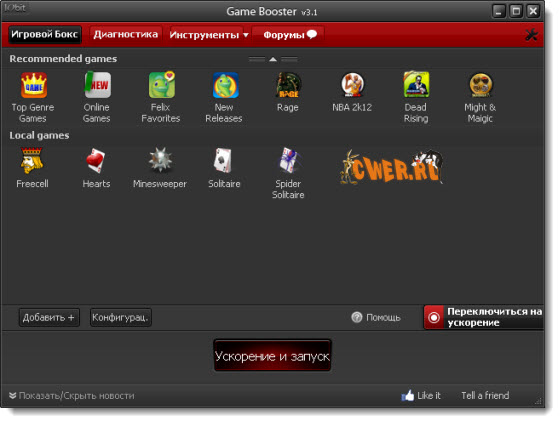Viewport: 560px width, 423px height.
Task: Click the Recommended games heading
Action: 63,59
